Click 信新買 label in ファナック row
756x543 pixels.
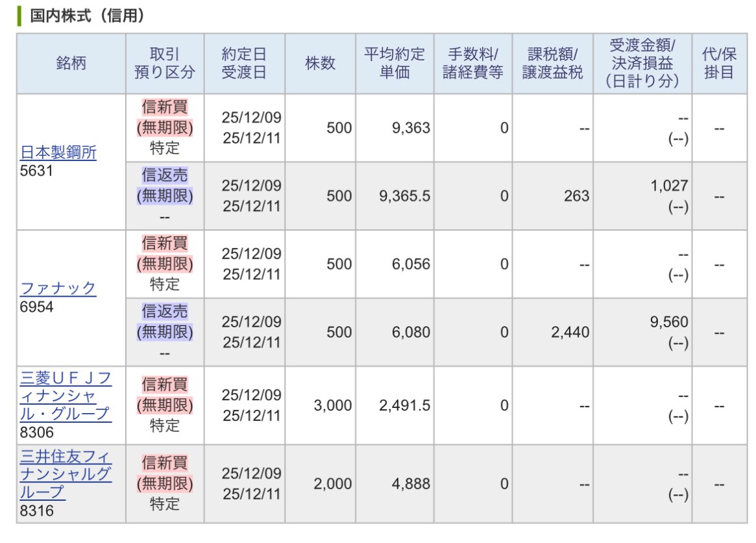pos(165,243)
